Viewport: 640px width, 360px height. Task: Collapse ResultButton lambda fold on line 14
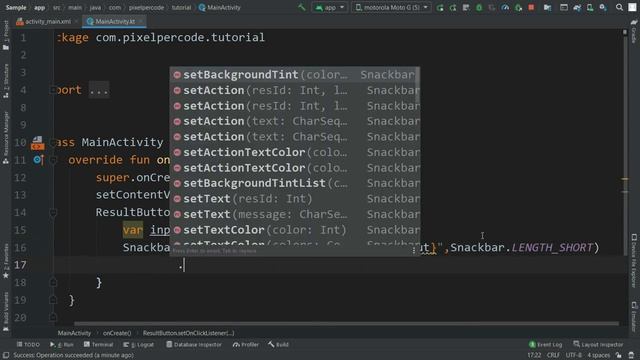53,212
